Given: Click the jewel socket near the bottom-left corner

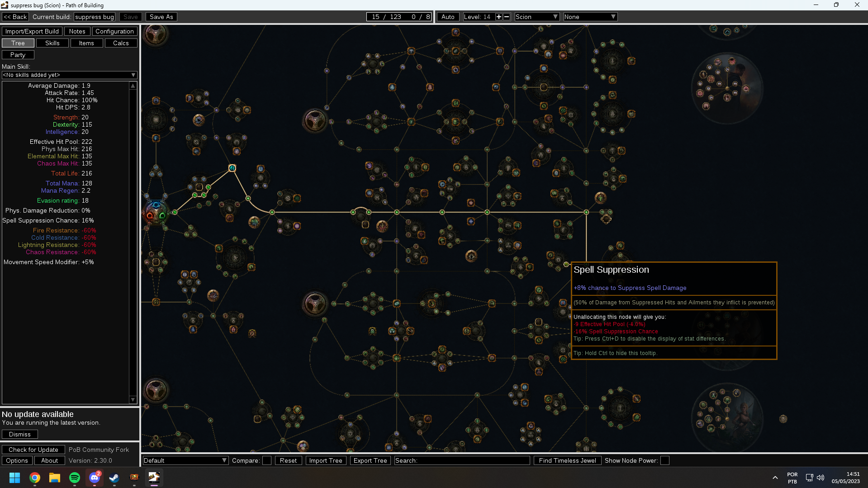Looking at the screenshot, I should [156, 390].
